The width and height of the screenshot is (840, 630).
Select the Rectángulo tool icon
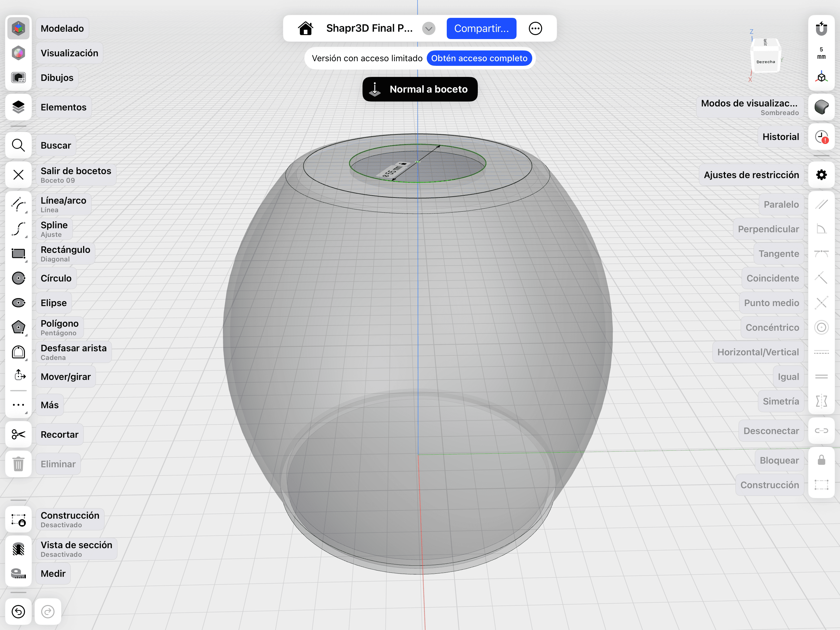[18, 254]
